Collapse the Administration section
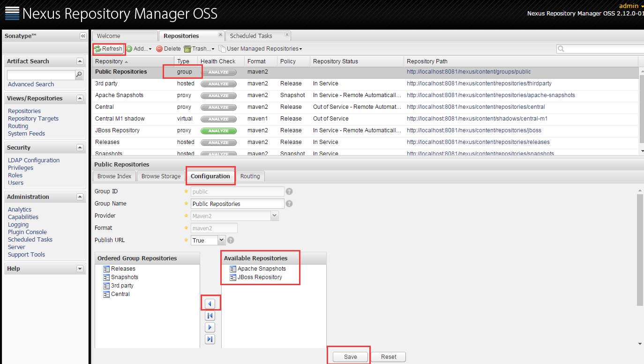 (x=80, y=197)
